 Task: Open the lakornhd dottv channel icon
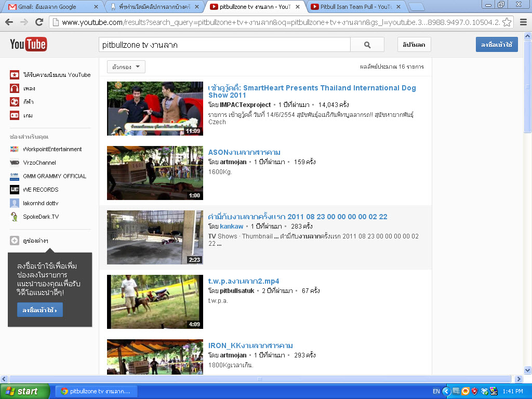(14, 203)
